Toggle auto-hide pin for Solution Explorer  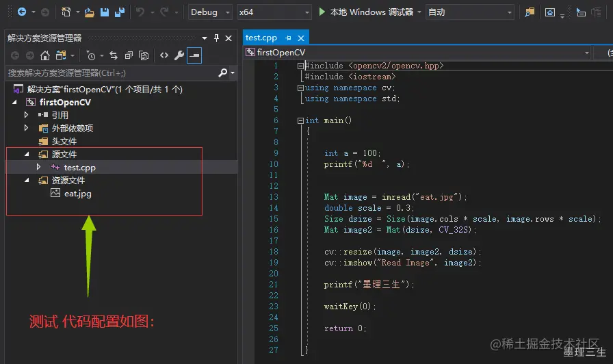[x=216, y=38]
